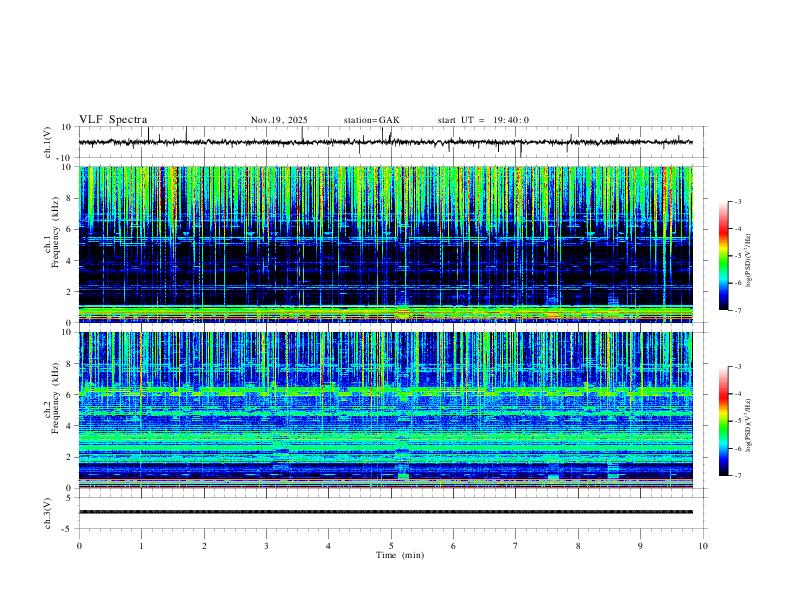792x612 pixels.
Task: Click the ch.1 spectrogram panel
Action: [385, 244]
